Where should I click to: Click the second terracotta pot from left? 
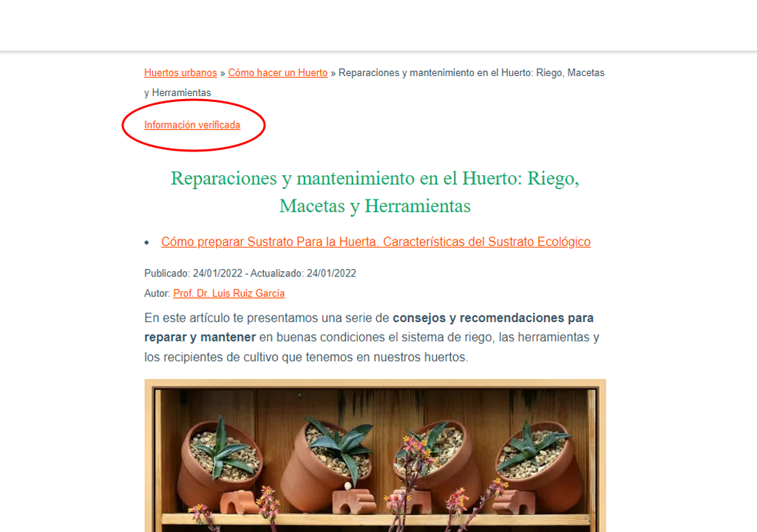[328, 464]
